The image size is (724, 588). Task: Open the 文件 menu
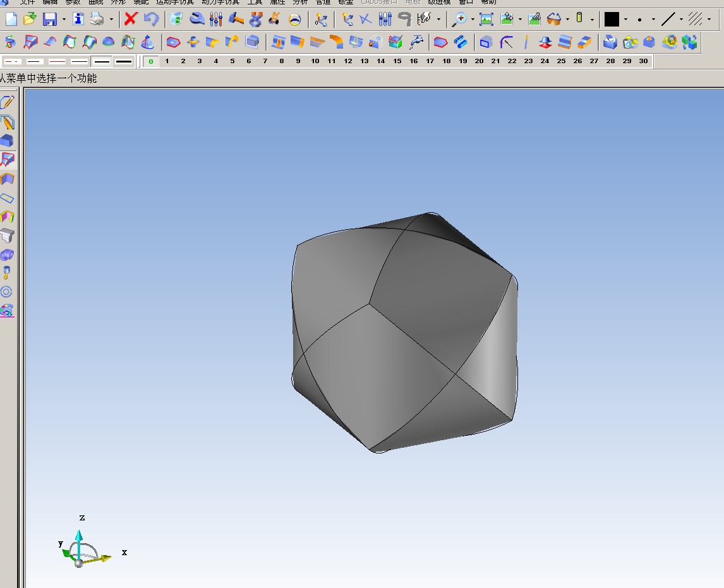coord(27,2)
